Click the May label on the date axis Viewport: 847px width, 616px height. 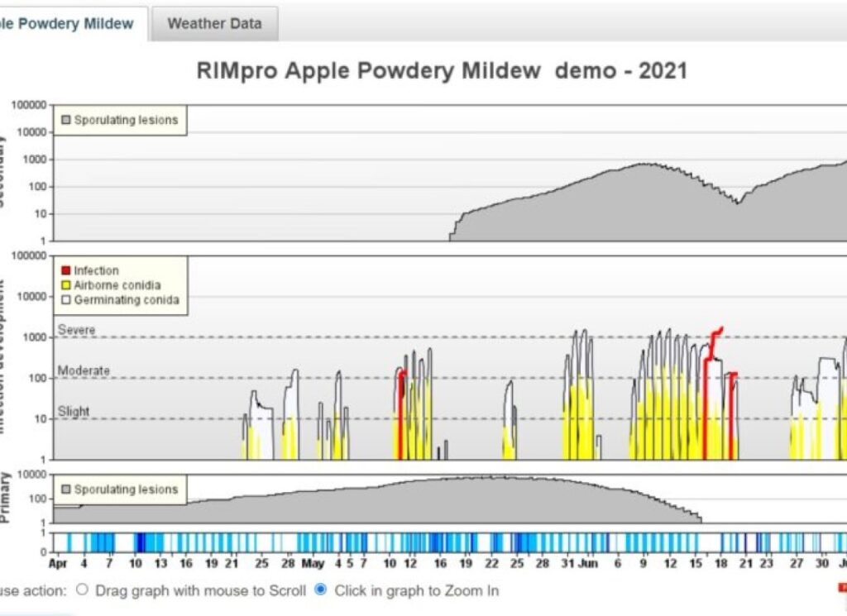tap(312, 564)
